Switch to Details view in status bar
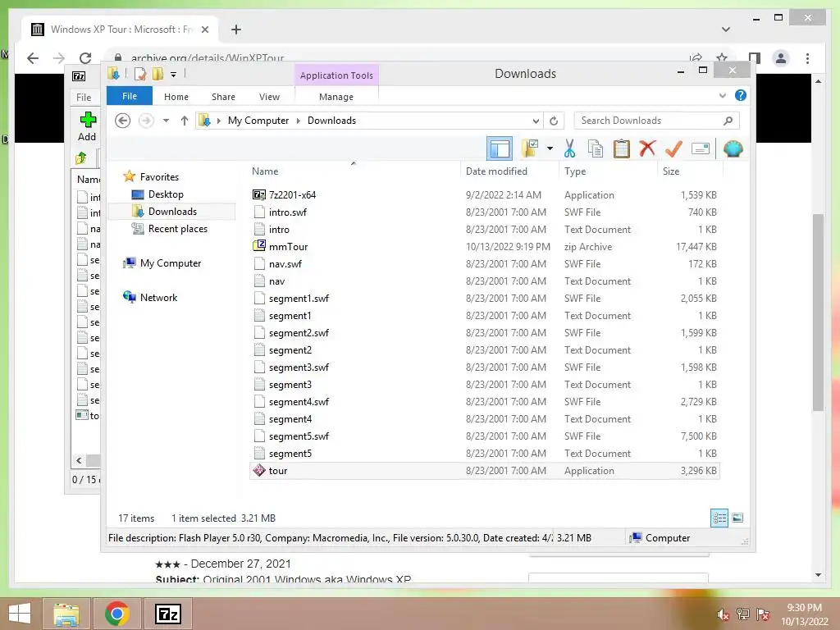Screen dimensions: 840x630 (x=719, y=518)
